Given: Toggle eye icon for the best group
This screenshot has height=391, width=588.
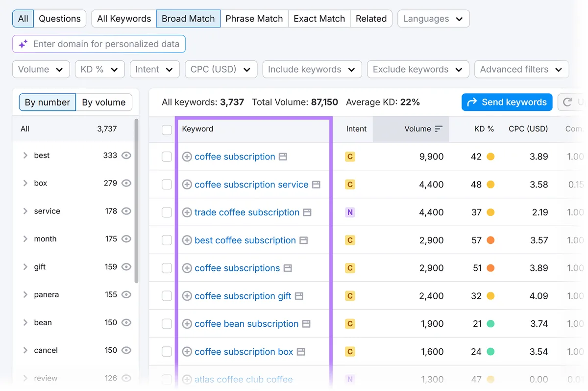Looking at the screenshot, I should pyautogui.click(x=126, y=156).
